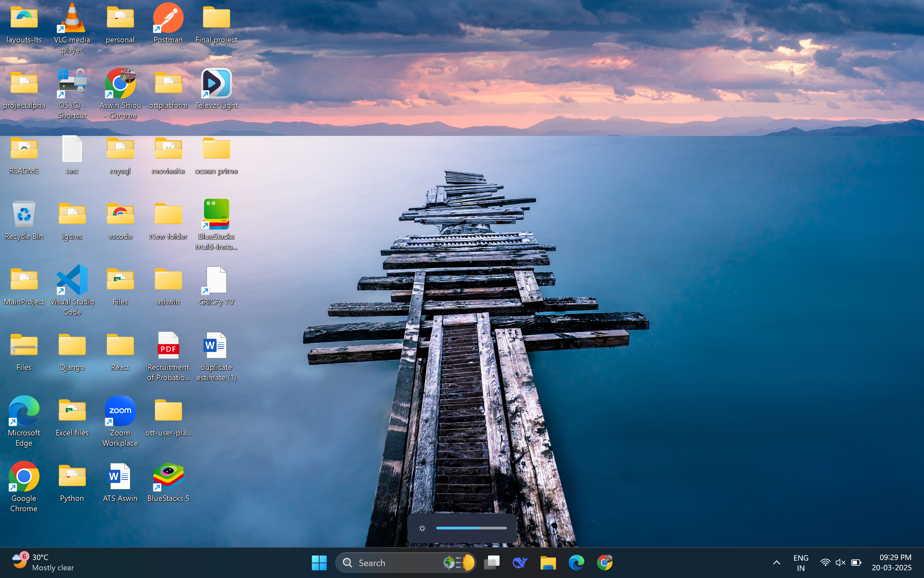
Task: Open the Copilot icon on taskbar
Action: pyautogui.click(x=520, y=563)
